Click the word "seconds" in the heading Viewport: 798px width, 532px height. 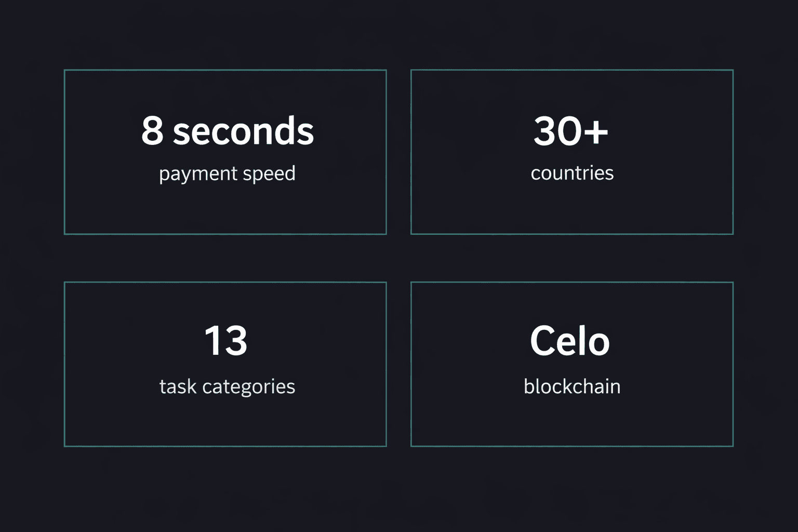pos(243,130)
